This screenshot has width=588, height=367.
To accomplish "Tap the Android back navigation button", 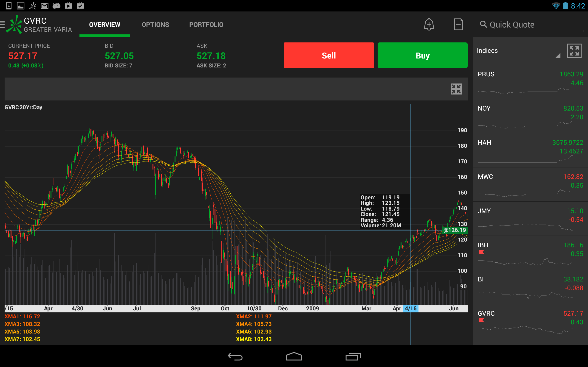I will pyautogui.click(x=235, y=356).
